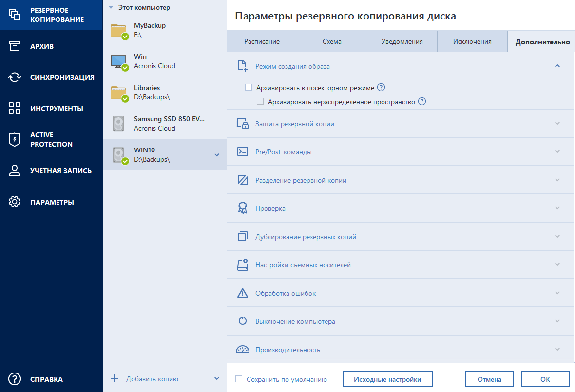Click the Synchronization arrows icon
The height and width of the screenshot is (392, 575).
click(15, 77)
